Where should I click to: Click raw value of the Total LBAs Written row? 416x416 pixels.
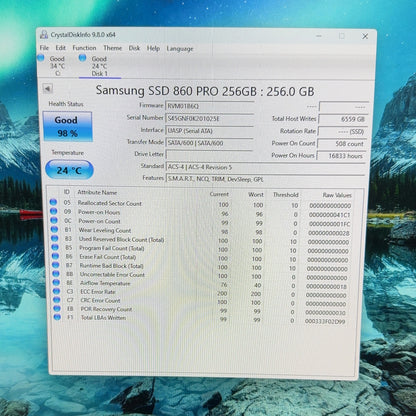point(325,322)
